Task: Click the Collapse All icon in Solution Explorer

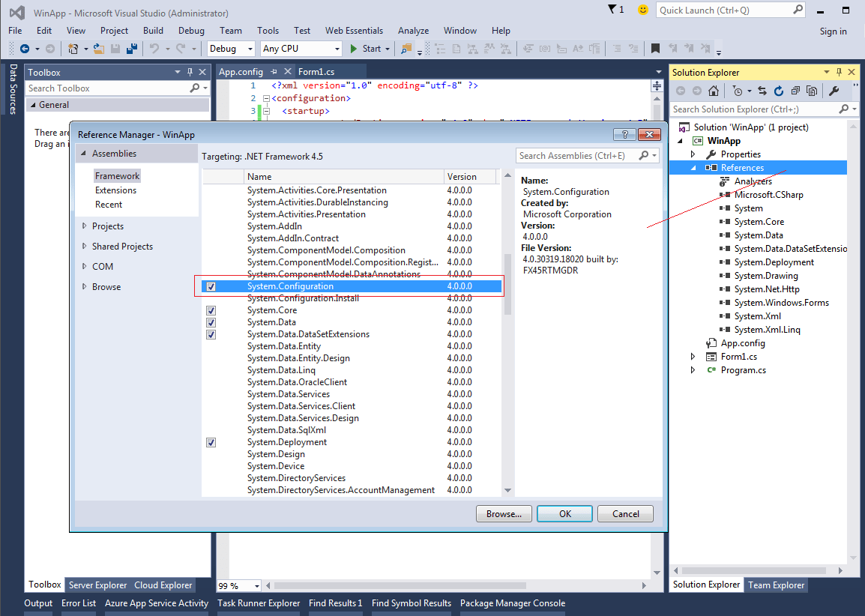Action: [x=795, y=91]
